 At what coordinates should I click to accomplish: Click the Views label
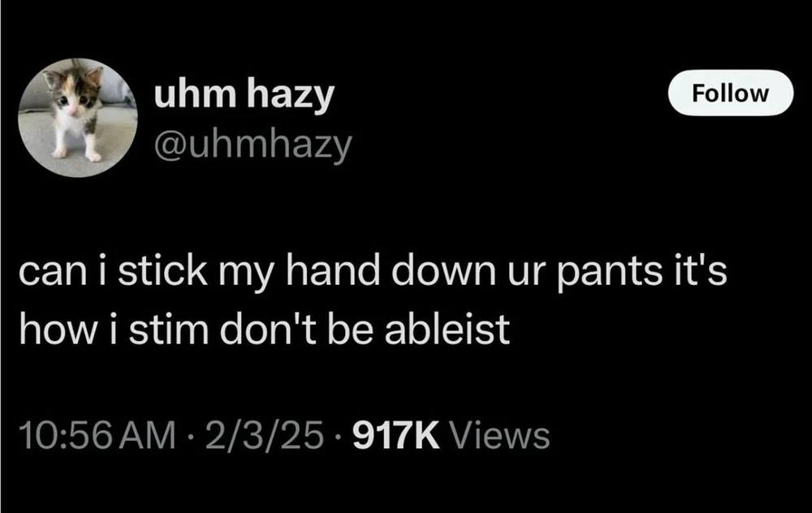(x=501, y=436)
